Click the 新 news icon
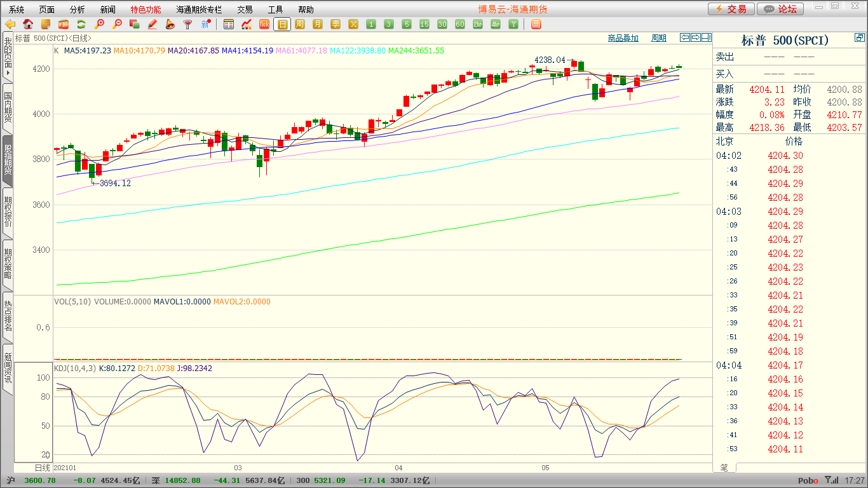Viewport: 868px width, 488px height. [x=205, y=24]
